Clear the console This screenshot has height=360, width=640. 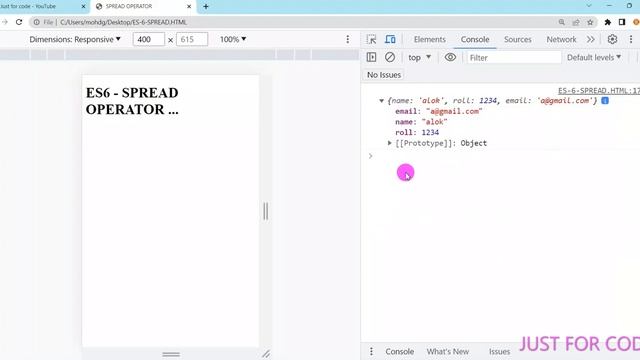[390, 57]
